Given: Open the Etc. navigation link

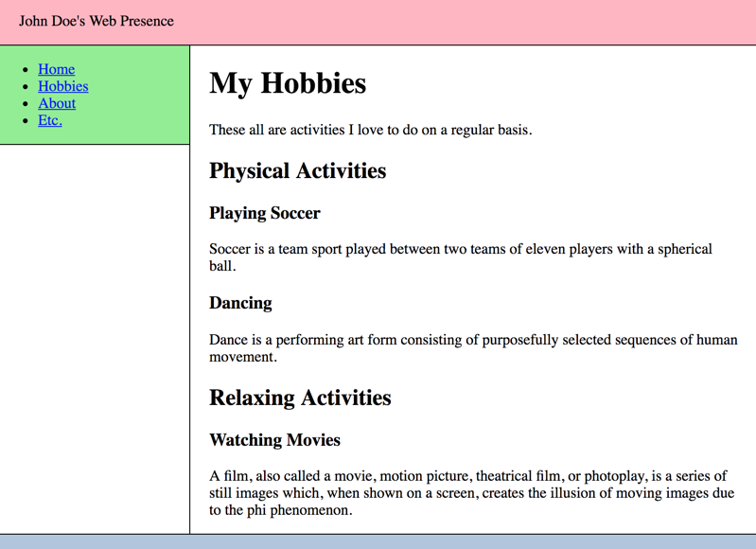Looking at the screenshot, I should 49,120.
